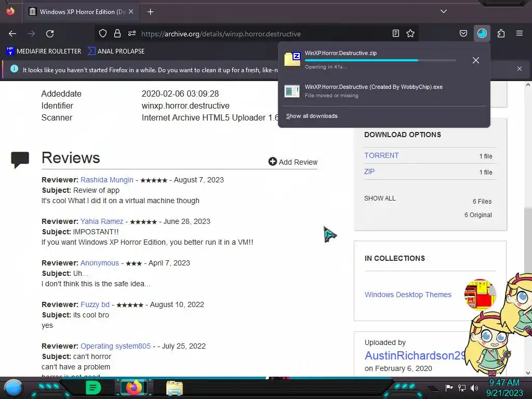The height and width of the screenshot is (399, 532).
Task: Click the address bar URL field
Action: click(x=258, y=34)
